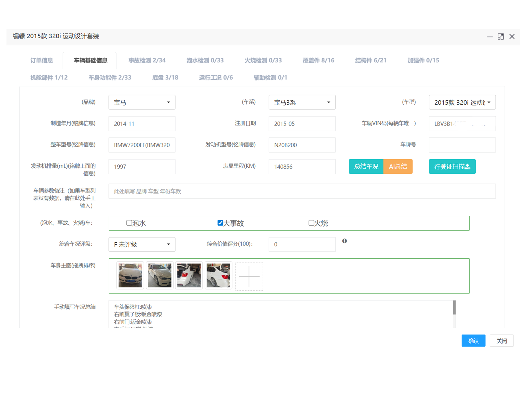Maximize the edit dialog window
The width and height of the screenshot is (532, 399).
500,37
